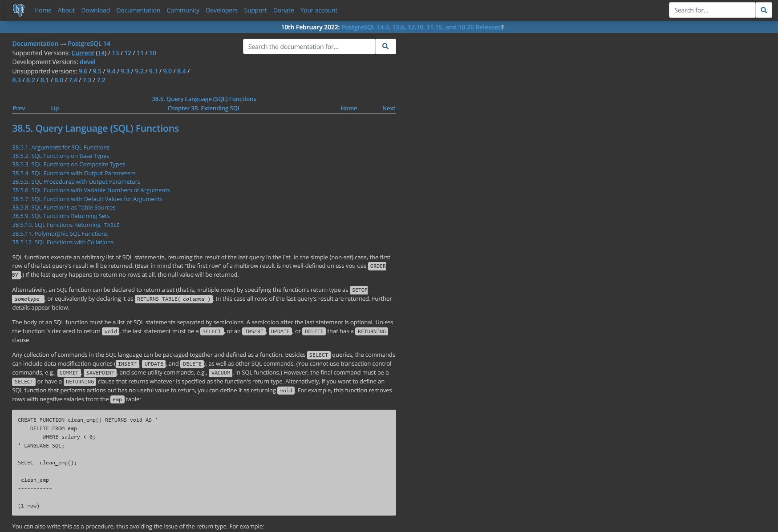Click the PostgreSQL 14 breadcrumb link
The height and width of the screenshot is (532, 778).
coord(89,44)
